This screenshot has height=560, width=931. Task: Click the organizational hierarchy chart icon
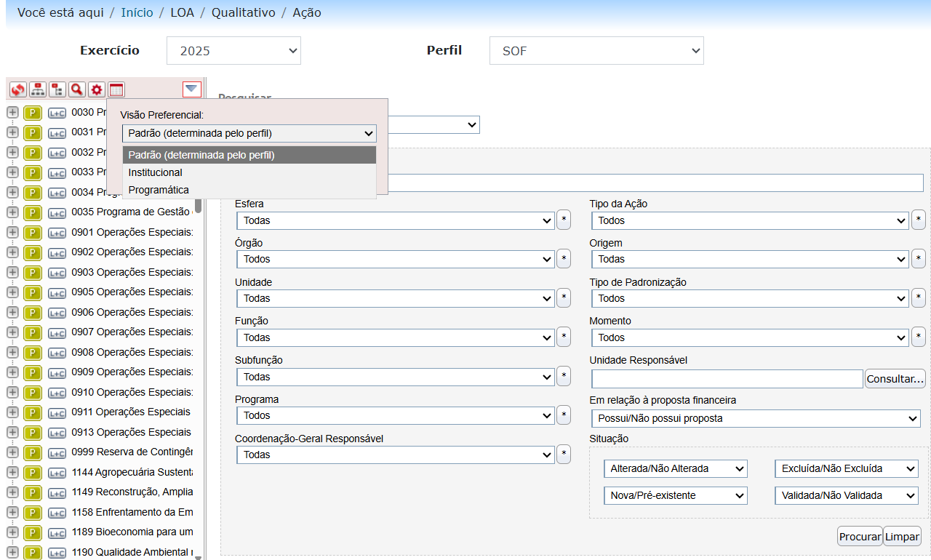37,89
